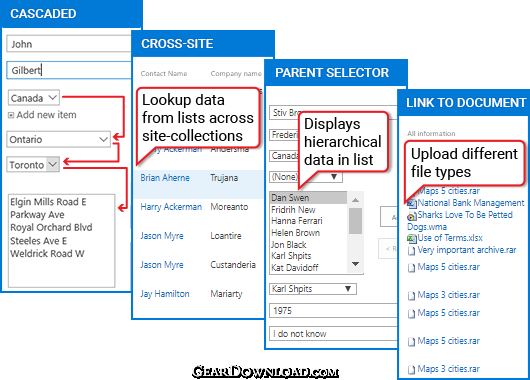Click the file icon next to Very important archive.rar
This screenshot has height=380, width=530.
pos(411,251)
